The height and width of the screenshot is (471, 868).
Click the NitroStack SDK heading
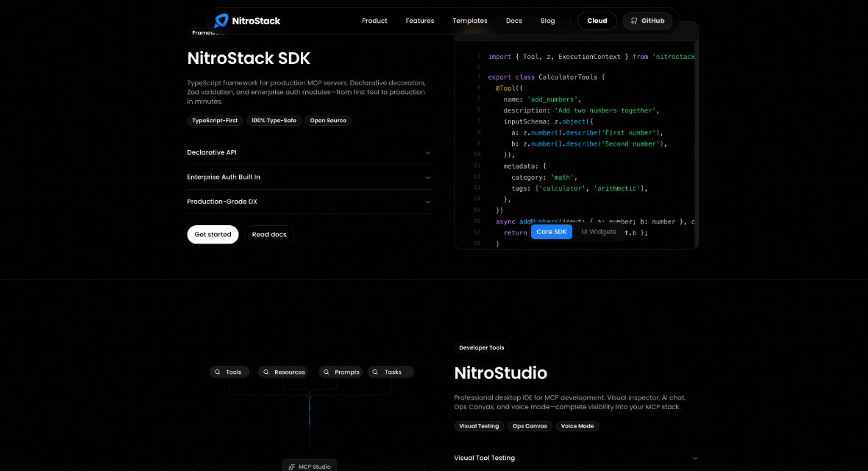(x=249, y=58)
